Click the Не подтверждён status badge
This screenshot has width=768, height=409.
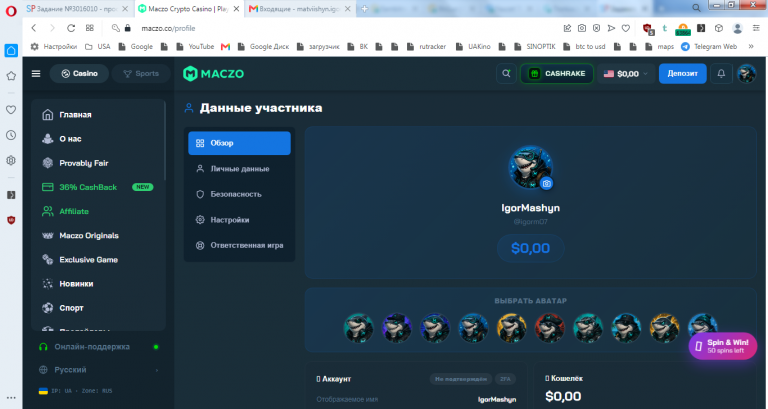click(x=460, y=379)
